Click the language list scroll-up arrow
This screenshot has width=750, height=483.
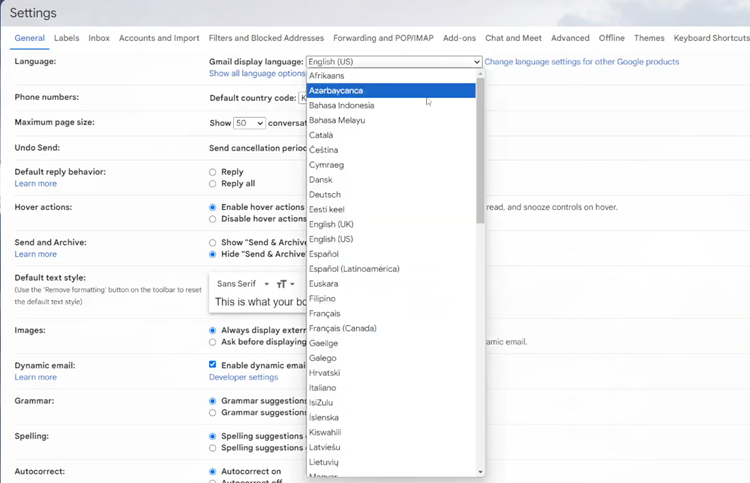pyautogui.click(x=480, y=74)
